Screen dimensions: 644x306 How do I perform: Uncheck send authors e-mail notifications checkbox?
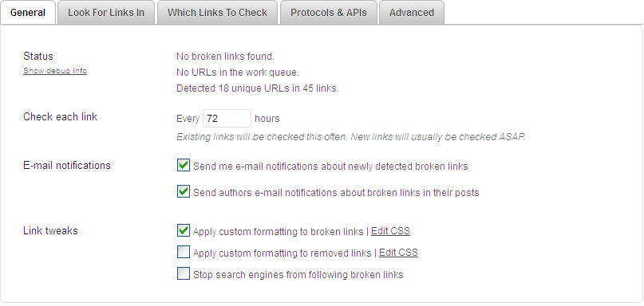184,191
